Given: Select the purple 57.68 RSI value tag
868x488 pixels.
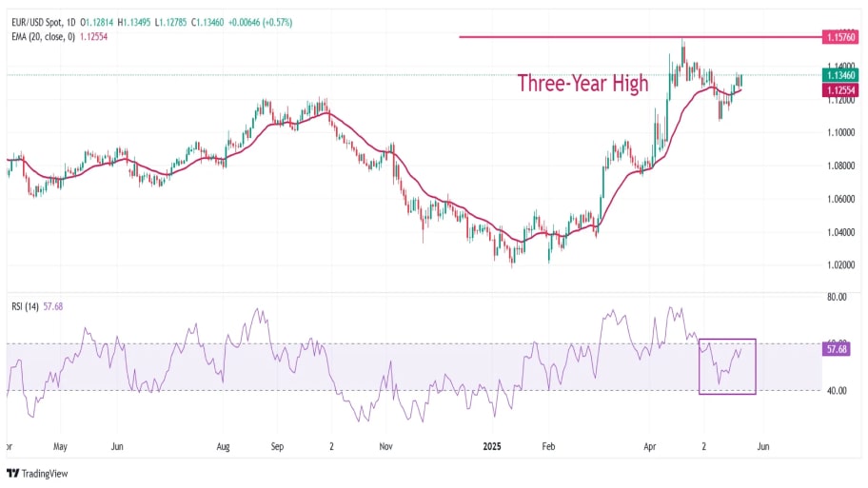Looking at the screenshot, I should point(836,349).
